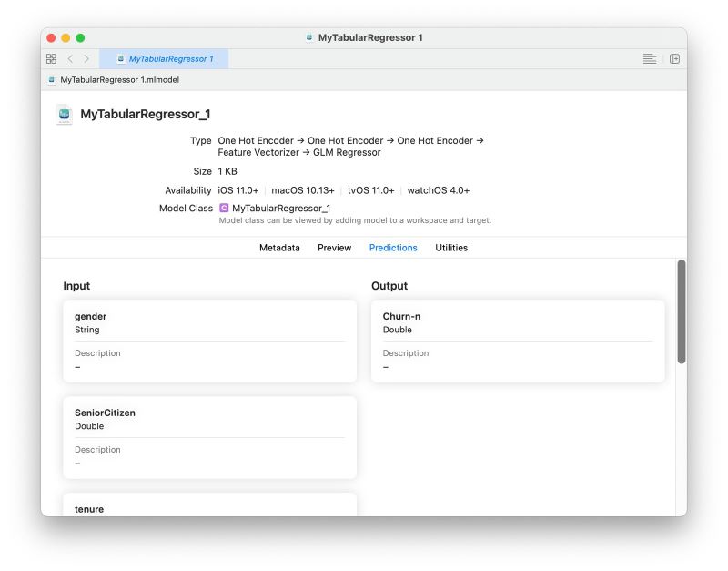
Task: Toggle the editor options lines icon
Action: (649, 58)
